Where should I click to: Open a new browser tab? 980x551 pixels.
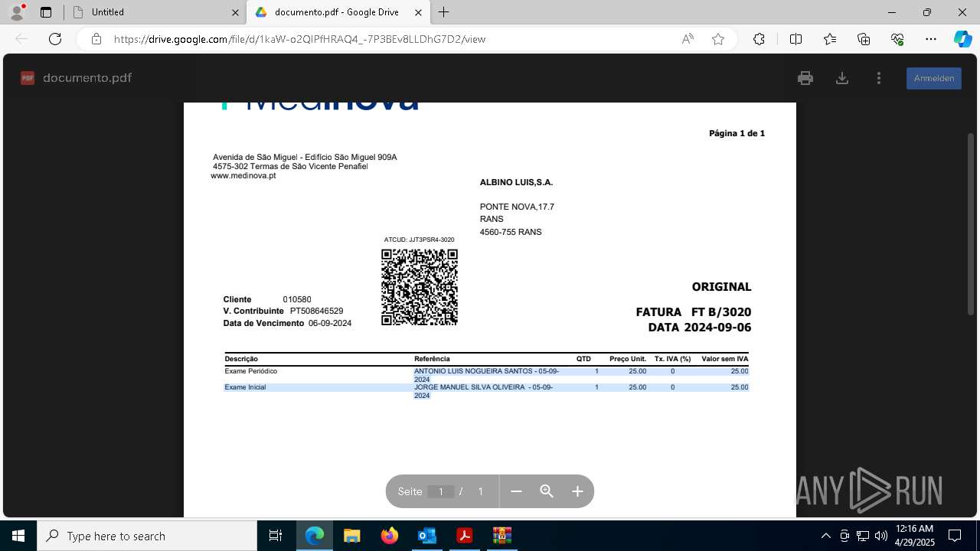pos(444,12)
